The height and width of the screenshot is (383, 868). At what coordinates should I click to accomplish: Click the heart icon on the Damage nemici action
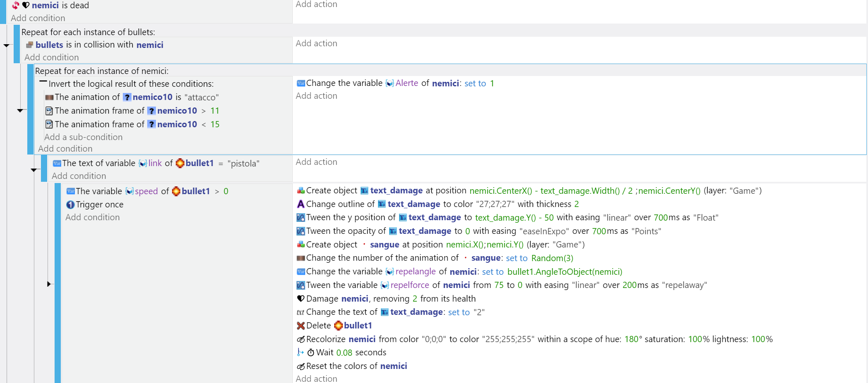click(301, 298)
